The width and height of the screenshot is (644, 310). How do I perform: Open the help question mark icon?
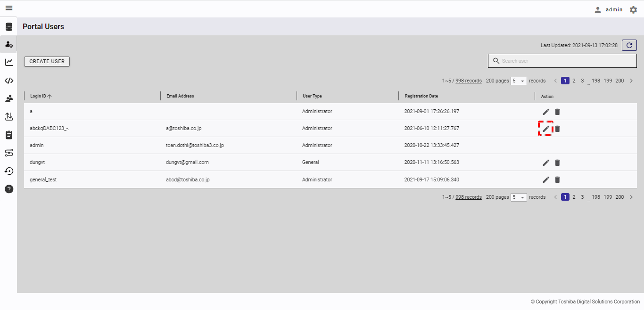click(x=8, y=189)
